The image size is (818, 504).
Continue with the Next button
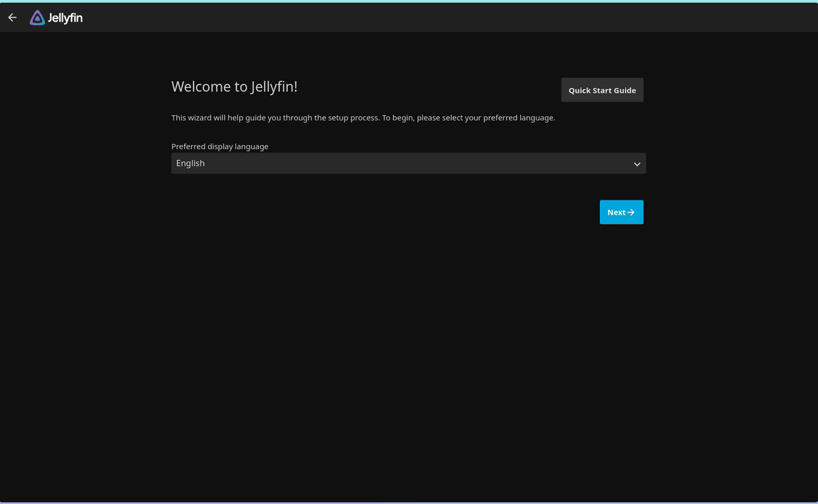621,212
